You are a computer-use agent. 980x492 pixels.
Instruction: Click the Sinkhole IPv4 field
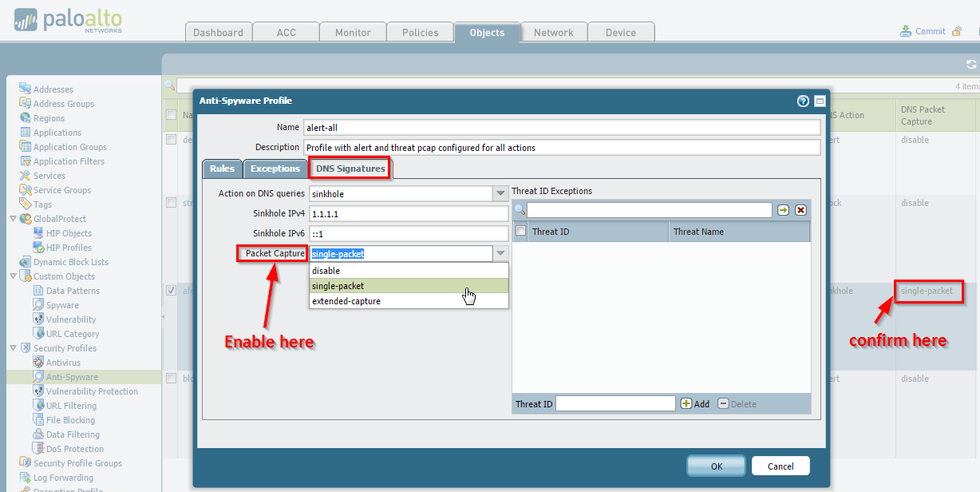[x=409, y=214]
